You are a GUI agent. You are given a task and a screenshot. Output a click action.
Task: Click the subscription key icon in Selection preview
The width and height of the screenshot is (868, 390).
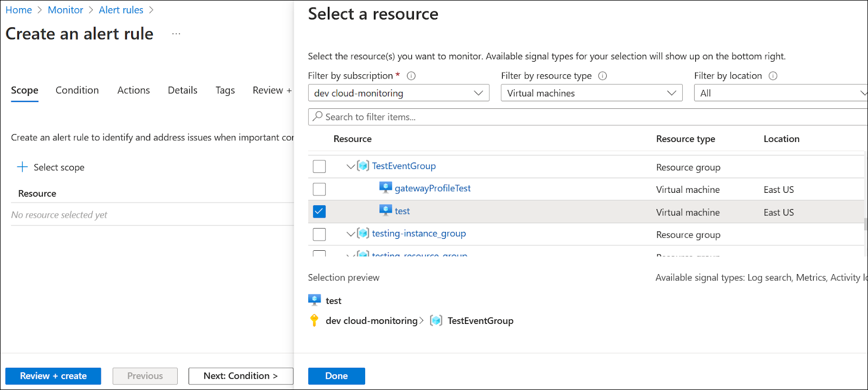point(314,320)
